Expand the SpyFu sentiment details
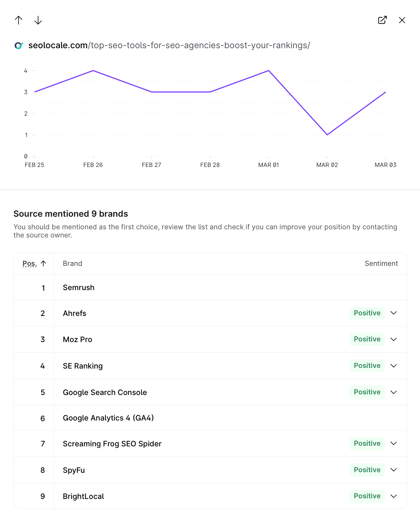Screen dimensions: 420x521 pos(394,470)
